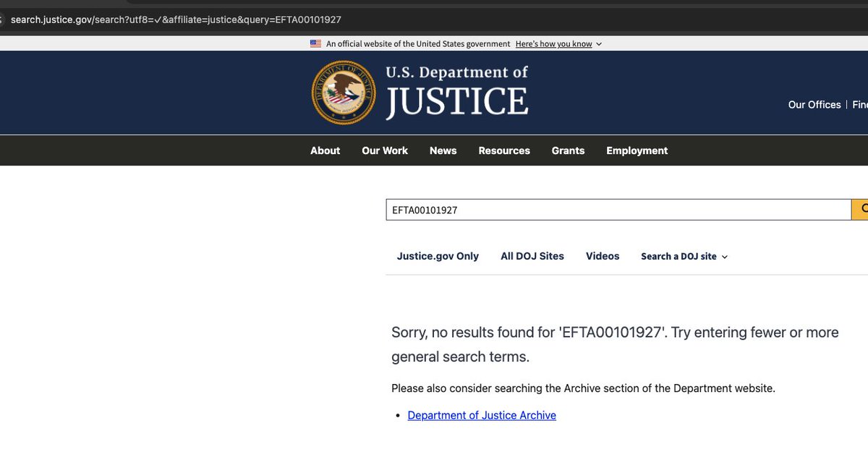Open the "Search a DOJ site" dropdown

pyautogui.click(x=684, y=257)
